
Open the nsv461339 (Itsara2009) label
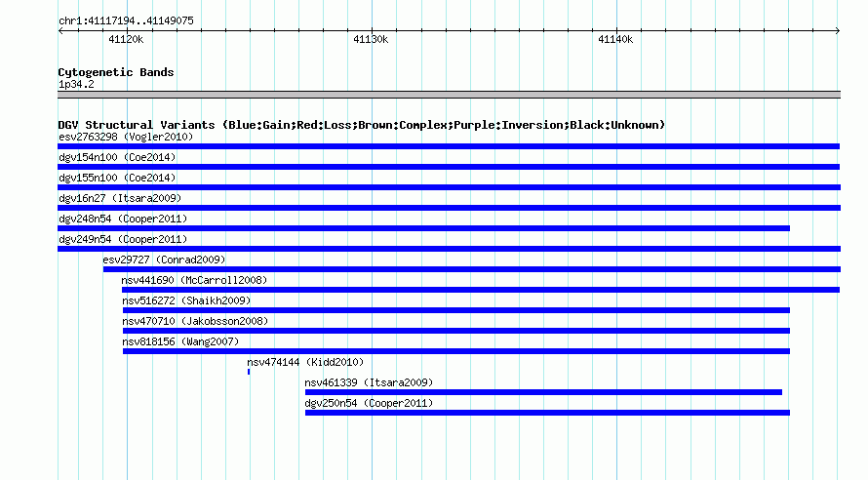[369, 382]
